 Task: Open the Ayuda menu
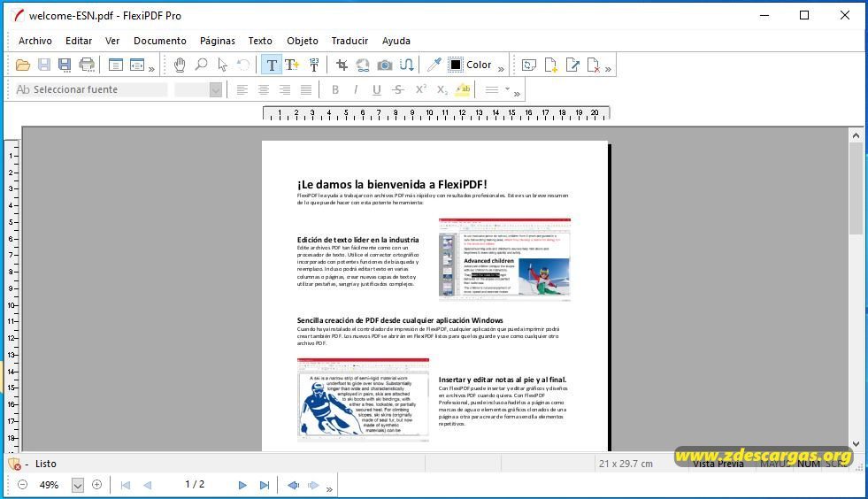pos(396,41)
